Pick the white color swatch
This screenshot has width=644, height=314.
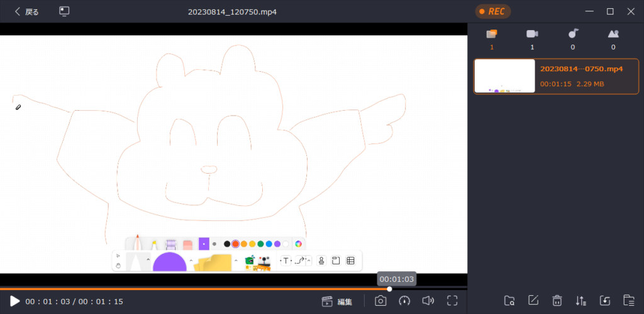[286, 244]
